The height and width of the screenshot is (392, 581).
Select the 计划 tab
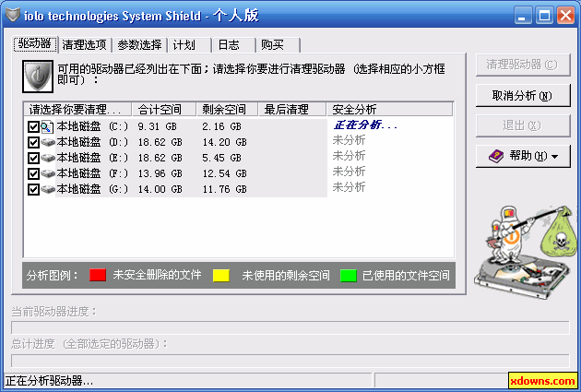(x=189, y=45)
